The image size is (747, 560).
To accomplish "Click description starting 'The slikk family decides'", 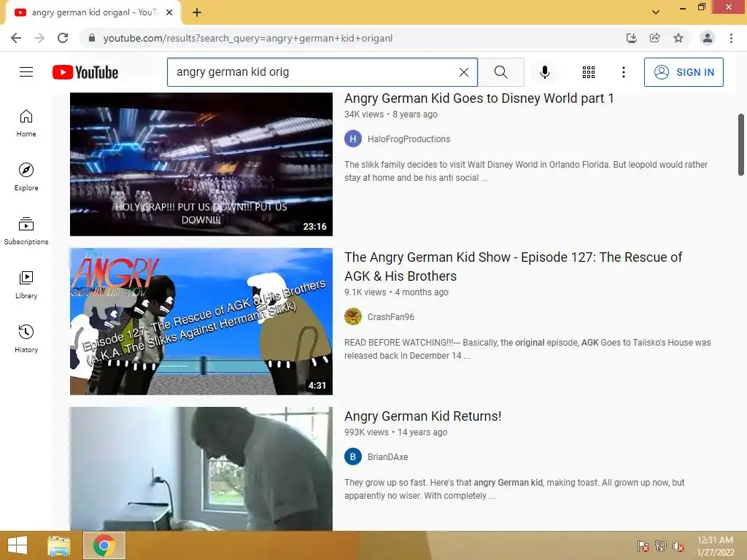I will tap(526, 171).
